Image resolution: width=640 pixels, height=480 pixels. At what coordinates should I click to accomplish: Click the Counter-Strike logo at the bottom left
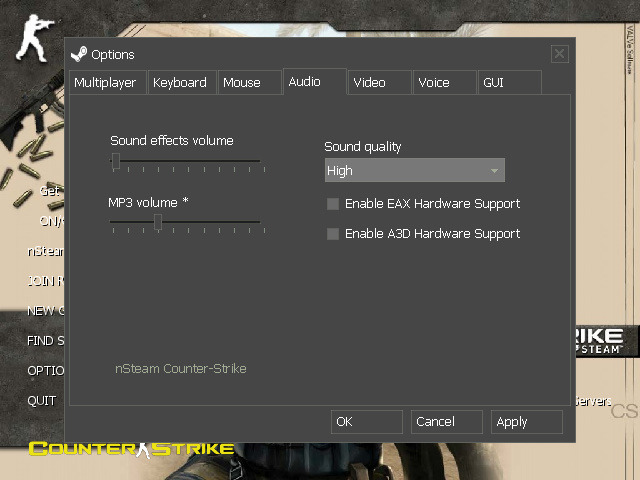pyautogui.click(x=131, y=448)
